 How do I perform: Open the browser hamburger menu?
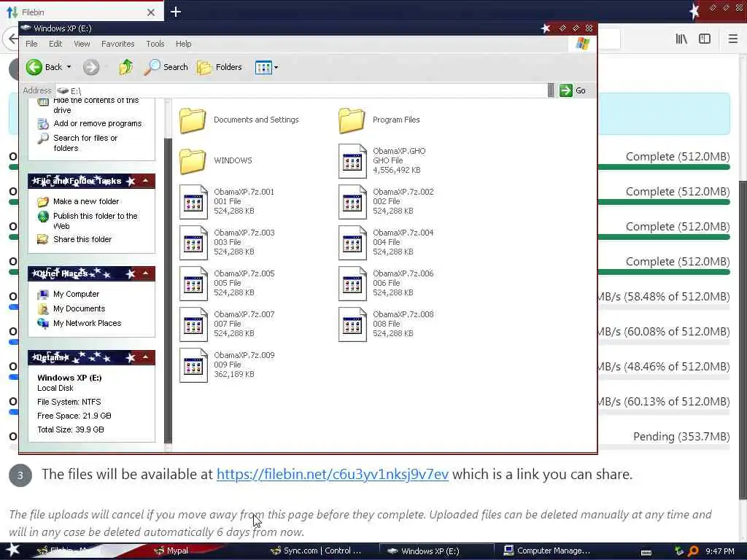[733, 39]
